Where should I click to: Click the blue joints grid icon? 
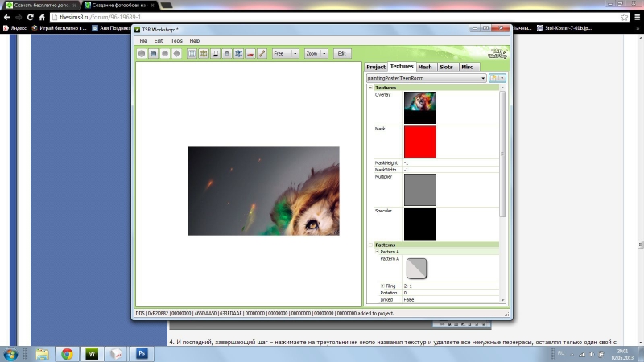[238, 53]
